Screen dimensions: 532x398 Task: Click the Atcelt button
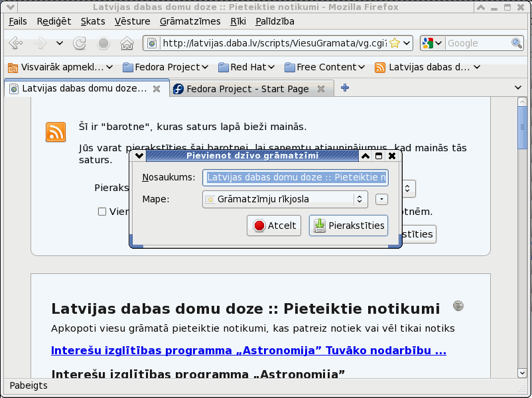tap(274, 226)
